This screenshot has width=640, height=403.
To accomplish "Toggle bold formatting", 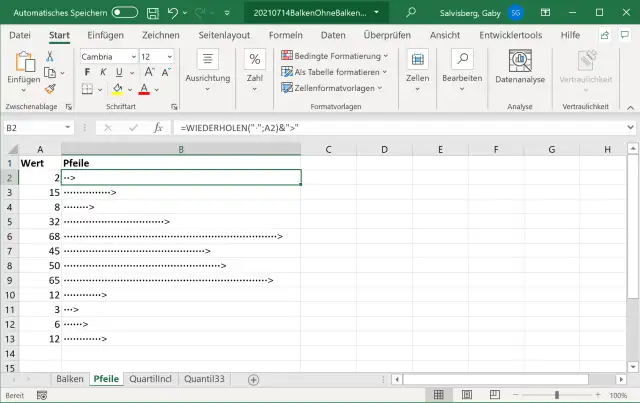I will 87,73.
